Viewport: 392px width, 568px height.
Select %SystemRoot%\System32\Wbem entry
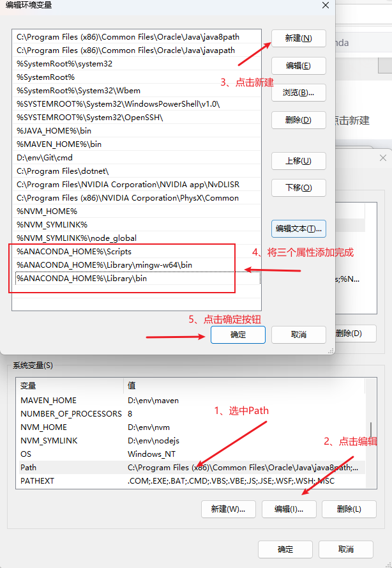[137, 91]
